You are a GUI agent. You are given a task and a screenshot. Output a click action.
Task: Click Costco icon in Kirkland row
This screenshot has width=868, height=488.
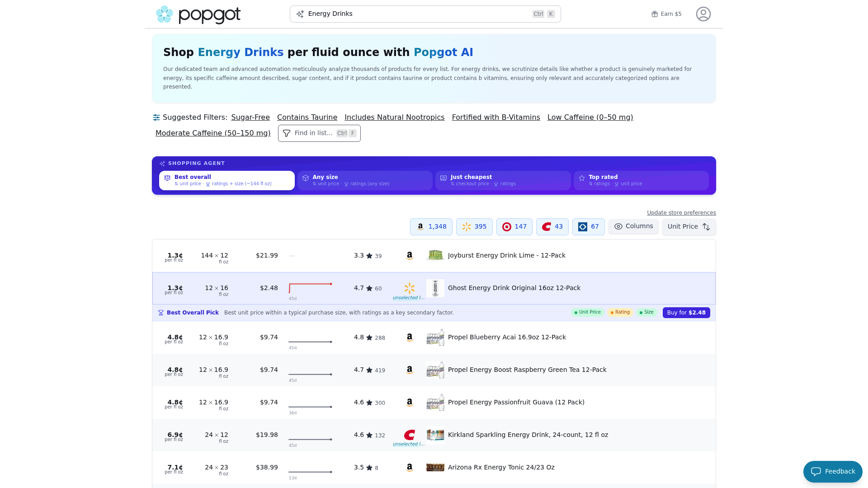pyautogui.click(x=410, y=435)
